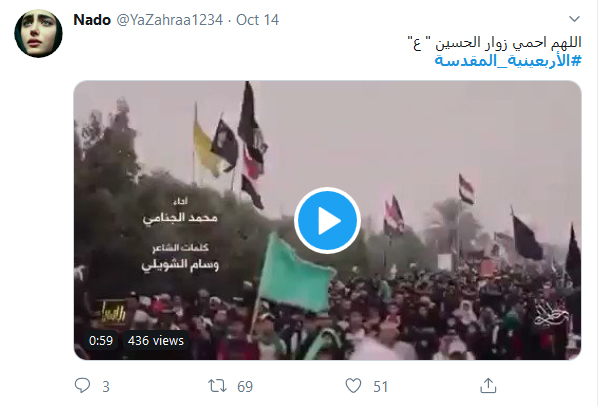Play the embedded tweet video
The image size is (599, 406).
(327, 221)
